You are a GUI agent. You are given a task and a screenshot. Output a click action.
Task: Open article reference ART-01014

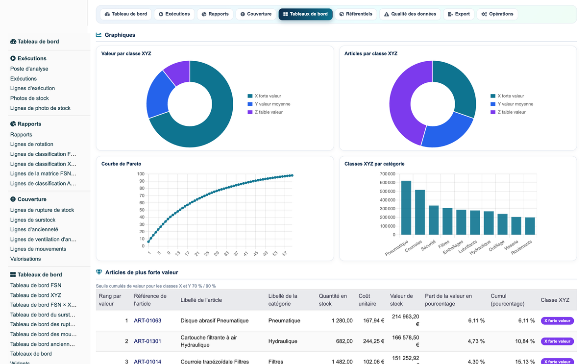point(147,362)
